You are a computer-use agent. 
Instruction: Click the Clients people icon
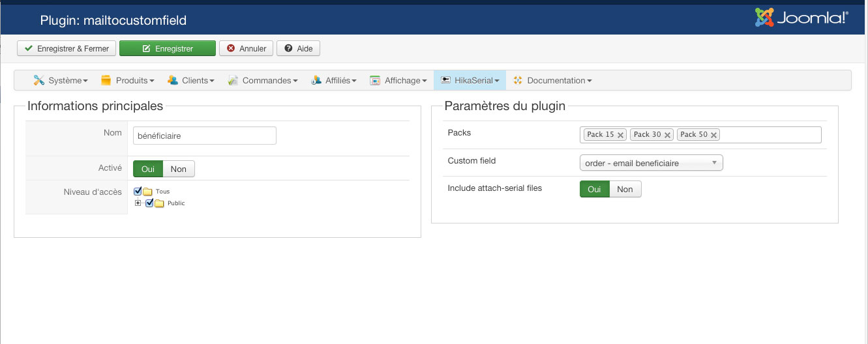tap(173, 80)
